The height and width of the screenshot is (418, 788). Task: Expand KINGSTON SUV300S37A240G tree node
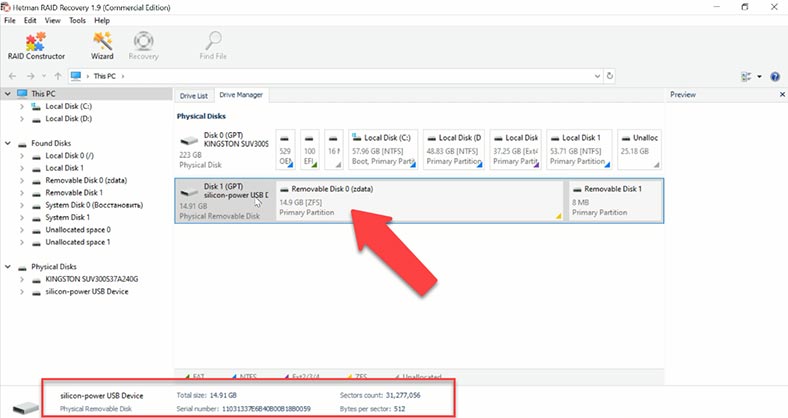(x=22, y=279)
